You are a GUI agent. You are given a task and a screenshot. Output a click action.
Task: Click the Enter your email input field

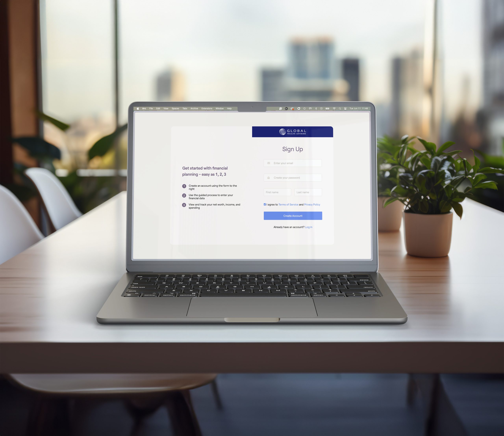(x=293, y=163)
